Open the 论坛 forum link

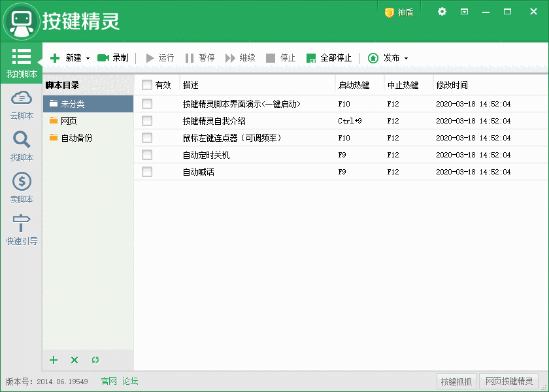(130, 382)
